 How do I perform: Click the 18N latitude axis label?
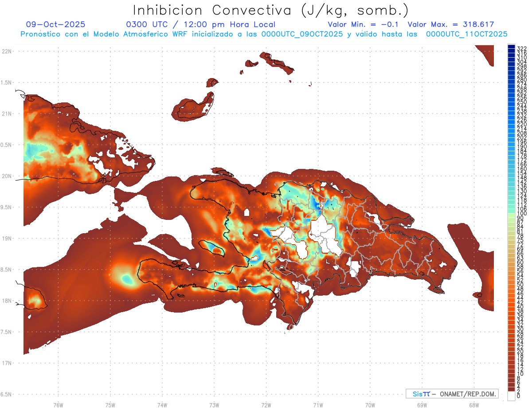click(x=7, y=301)
